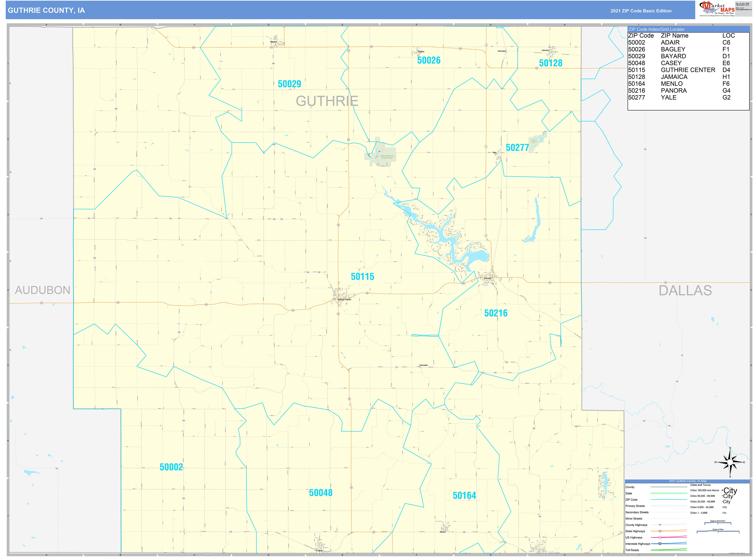The image size is (756, 557).
Task: Select ZIP code label 50216 on map
Action: tap(495, 313)
